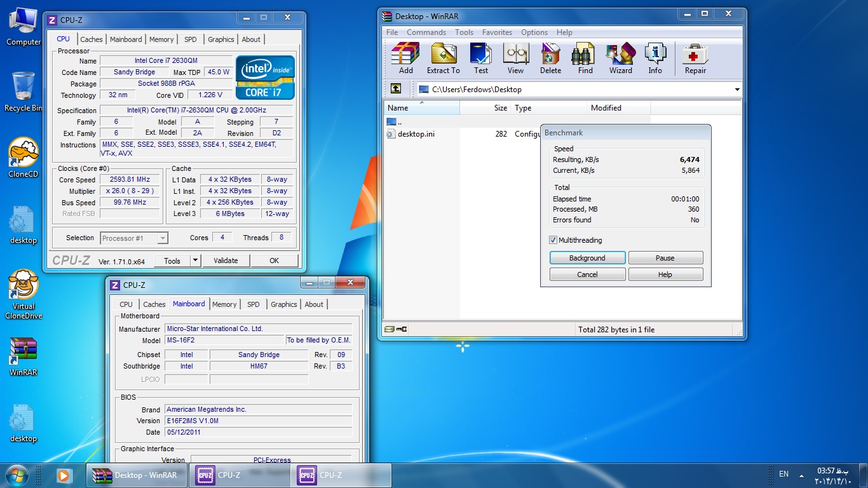Click the Core Speed 2593.81 MHz value
The width and height of the screenshot is (868, 488).
tap(130, 180)
